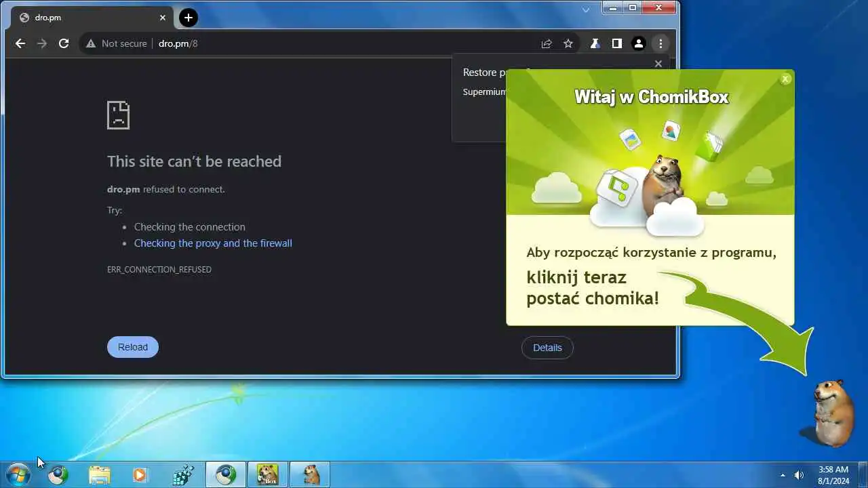Click the forward navigation arrow
Screen dimensions: 868x488
(x=42, y=43)
